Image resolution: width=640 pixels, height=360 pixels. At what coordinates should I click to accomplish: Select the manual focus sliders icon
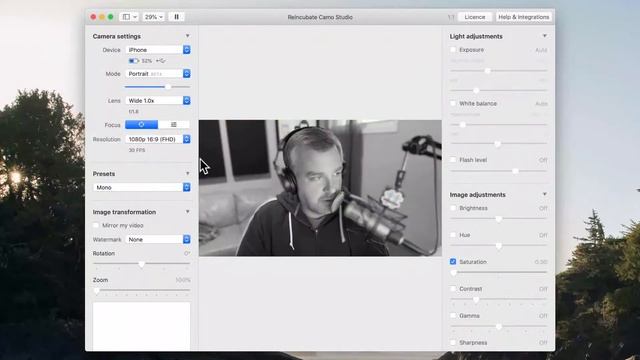click(x=174, y=124)
